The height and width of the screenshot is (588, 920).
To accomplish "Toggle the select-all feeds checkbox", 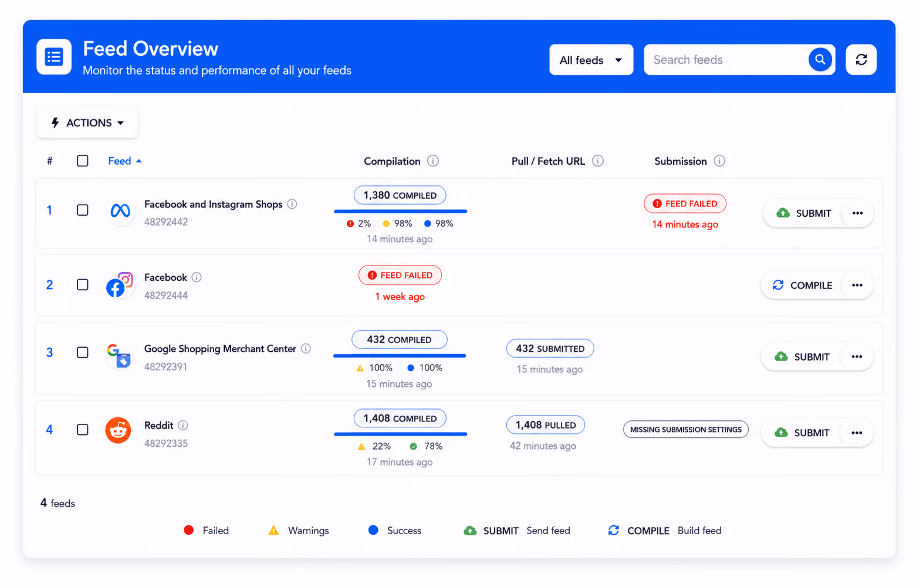I will pyautogui.click(x=83, y=161).
